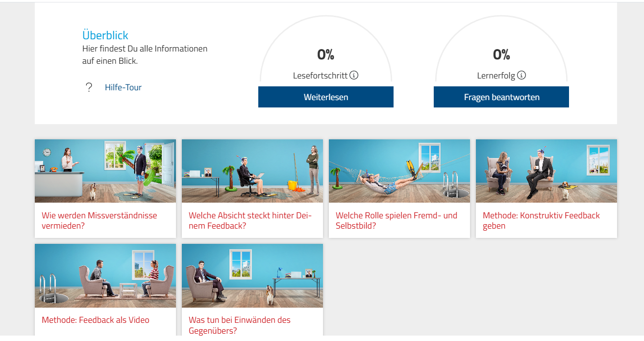Open 'Welche Rolle spielen Fremd- und Selbstbild?' title

point(396,221)
